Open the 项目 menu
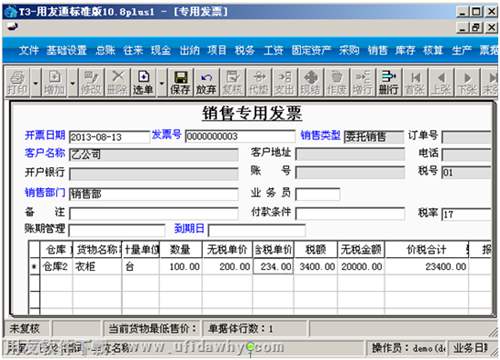Viewport: 500px width, 360px height. 217,50
